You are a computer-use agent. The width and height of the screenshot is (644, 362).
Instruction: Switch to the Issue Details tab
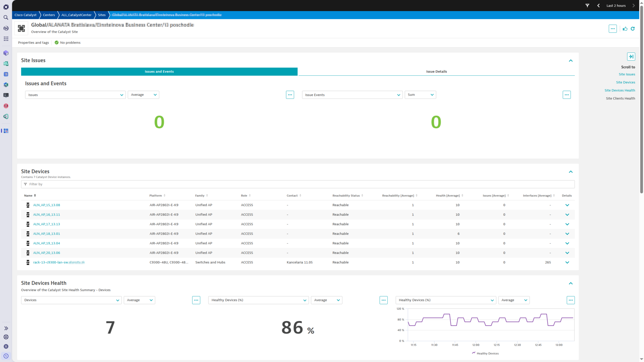(436, 71)
